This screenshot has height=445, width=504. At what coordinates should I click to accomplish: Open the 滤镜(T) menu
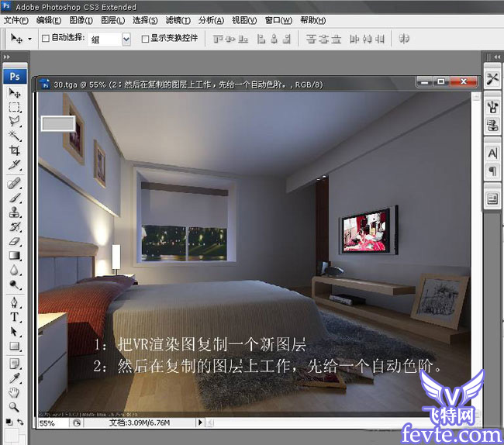[178, 21]
